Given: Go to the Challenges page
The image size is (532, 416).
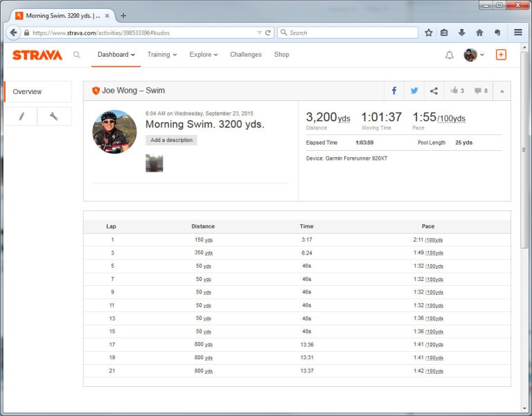Looking at the screenshot, I should [246, 55].
